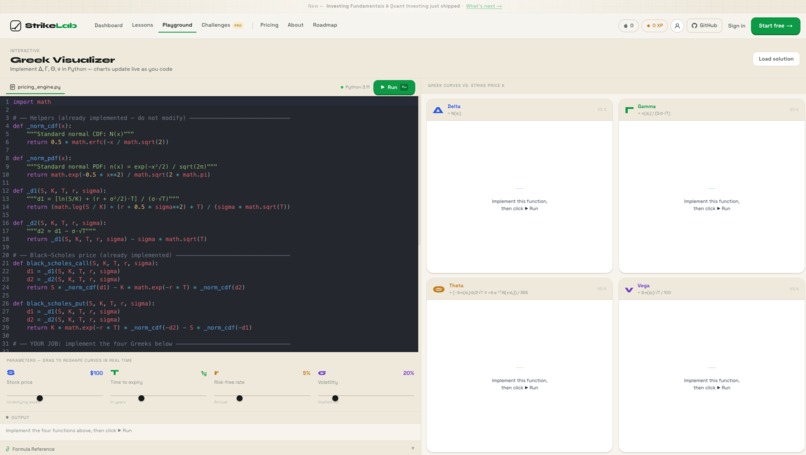Click the Risk-free rate r icon
Screen dimensions: 806x455
click(x=216, y=373)
